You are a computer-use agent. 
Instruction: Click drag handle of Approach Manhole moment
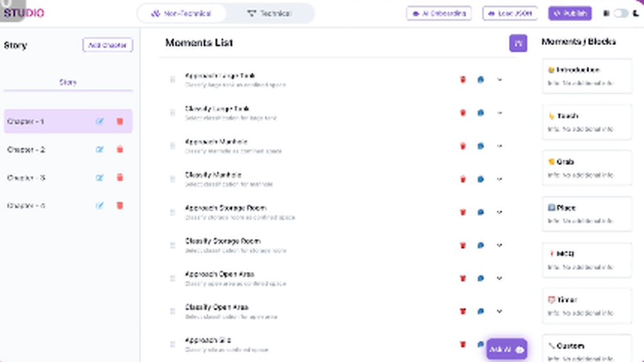point(173,146)
